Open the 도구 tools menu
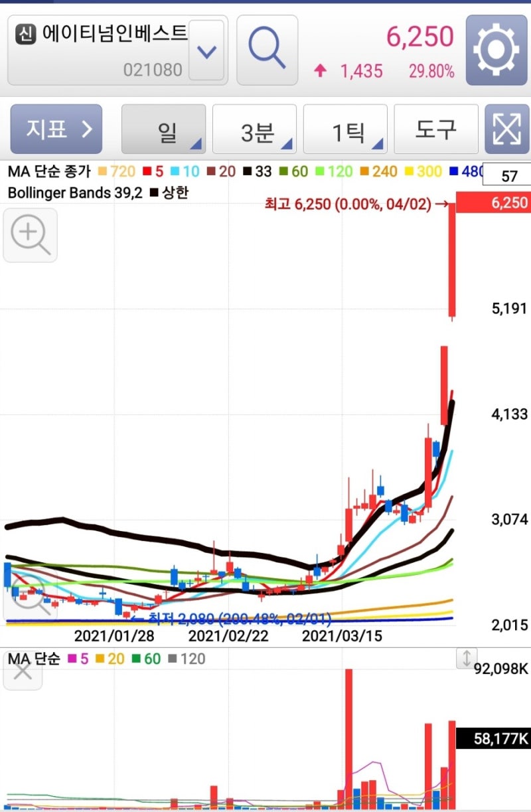The width and height of the screenshot is (531, 812). point(436,129)
